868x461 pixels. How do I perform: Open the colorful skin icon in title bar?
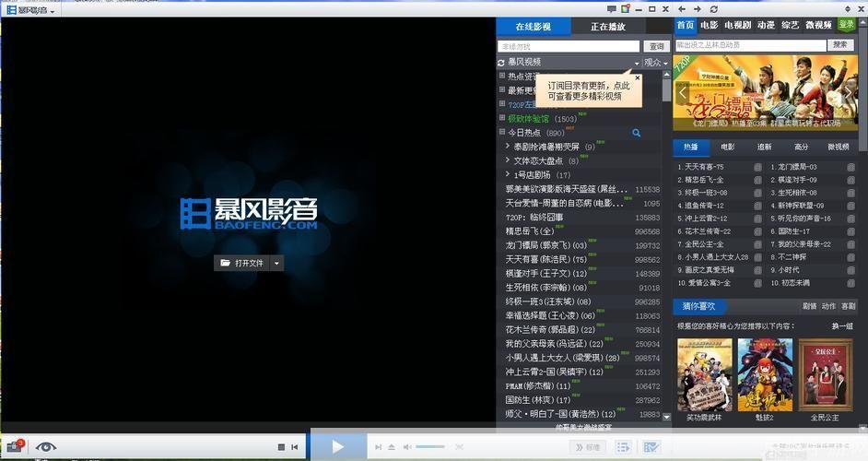(x=626, y=9)
